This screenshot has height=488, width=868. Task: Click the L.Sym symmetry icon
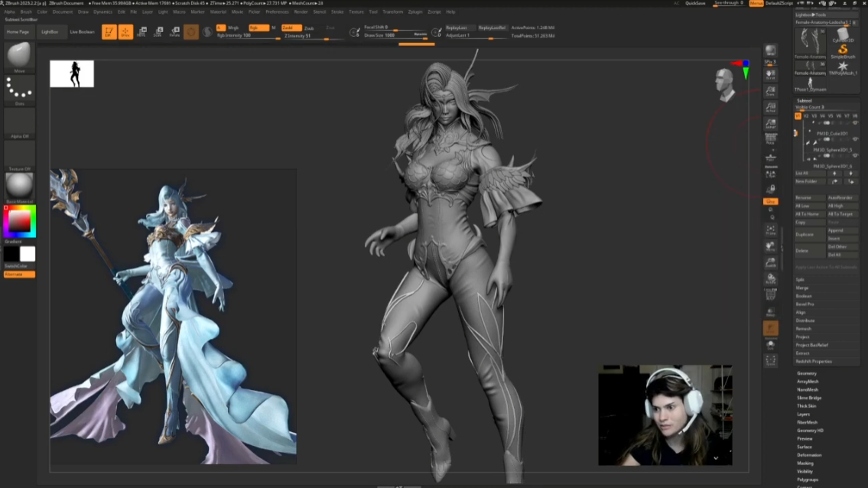[771, 174]
